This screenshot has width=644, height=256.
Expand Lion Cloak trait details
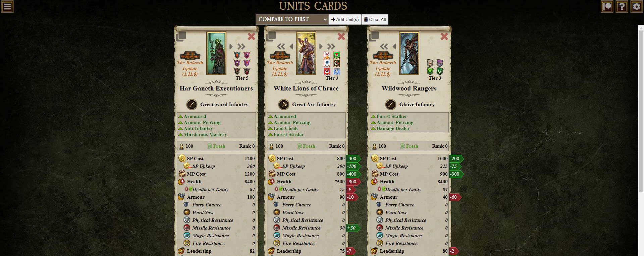point(283,128)
